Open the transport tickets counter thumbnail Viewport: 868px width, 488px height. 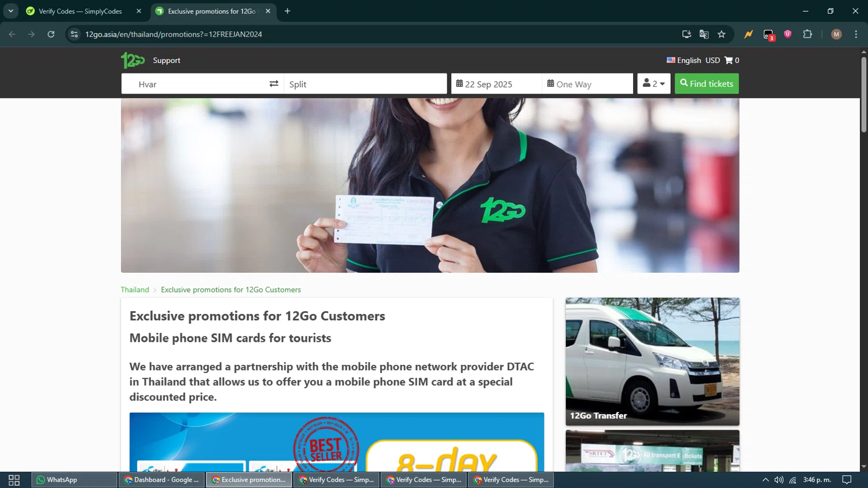tap(652, 450)
